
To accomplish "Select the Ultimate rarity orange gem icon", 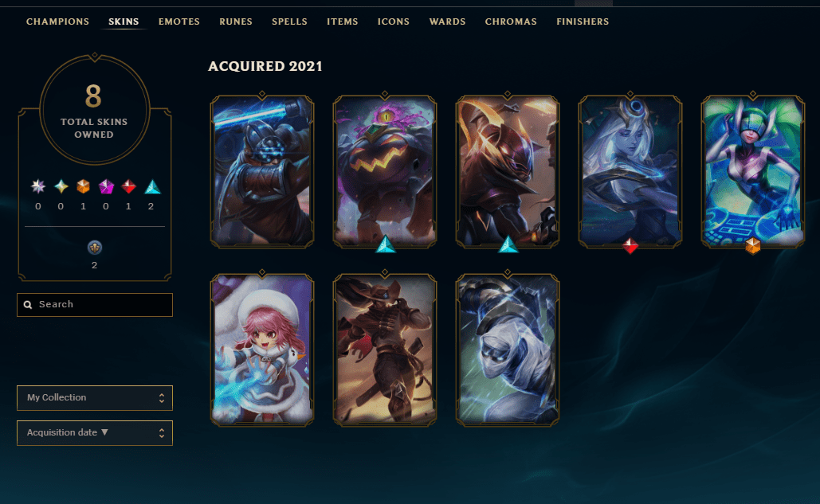I will coord(83,186).
